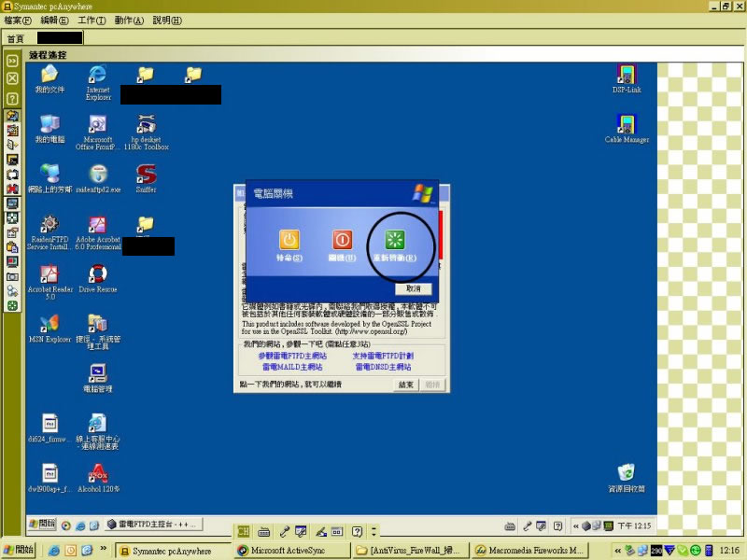This screenshot has width=747, height=560.
Task: Switch to Microsoft ActiveSync taskbar button
Action: (x=291, y=551)
